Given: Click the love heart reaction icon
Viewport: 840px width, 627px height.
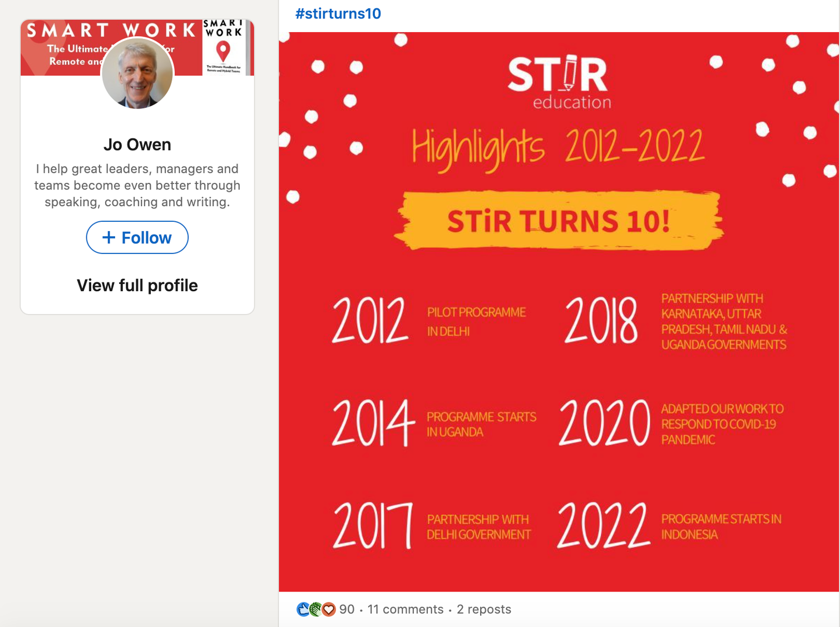Looking at the screenshot, I should coord(329,610).
